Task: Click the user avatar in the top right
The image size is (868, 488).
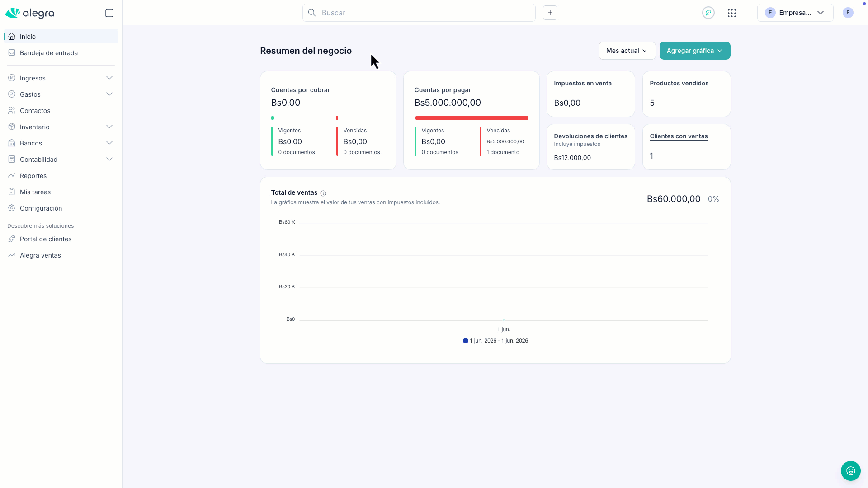Action: point(848,13)
